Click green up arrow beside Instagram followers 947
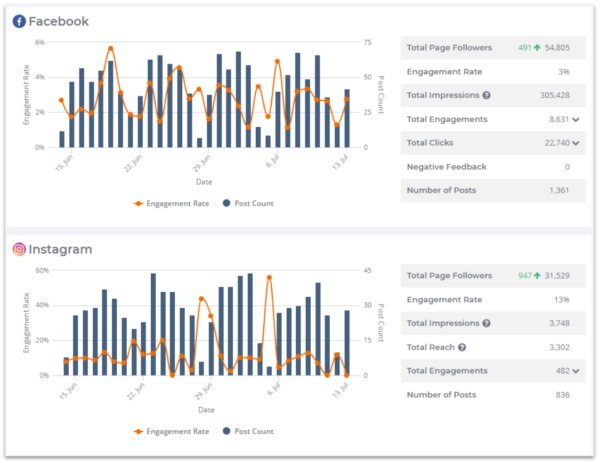Image resolution: width=600 pixels, height=463 pixels. tap(536, 275)
